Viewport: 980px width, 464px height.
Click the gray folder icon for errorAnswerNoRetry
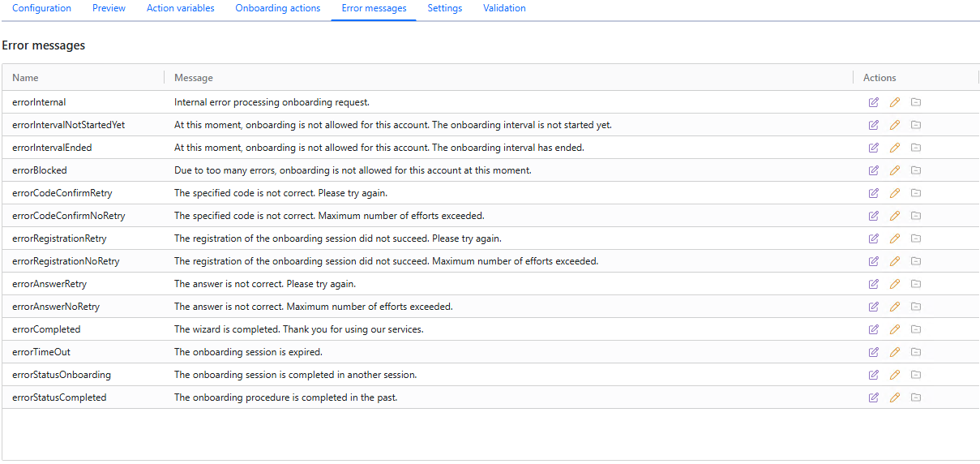(x=916, y=307)
